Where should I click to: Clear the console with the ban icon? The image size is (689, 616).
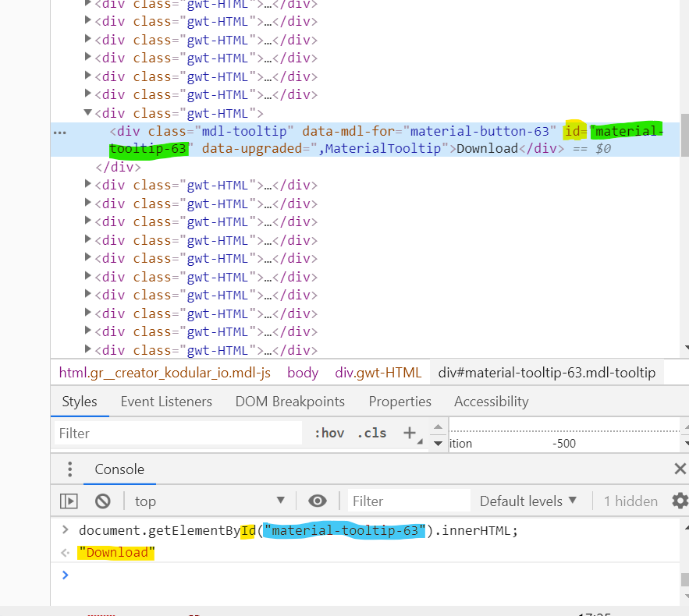(x=103, y=501)
